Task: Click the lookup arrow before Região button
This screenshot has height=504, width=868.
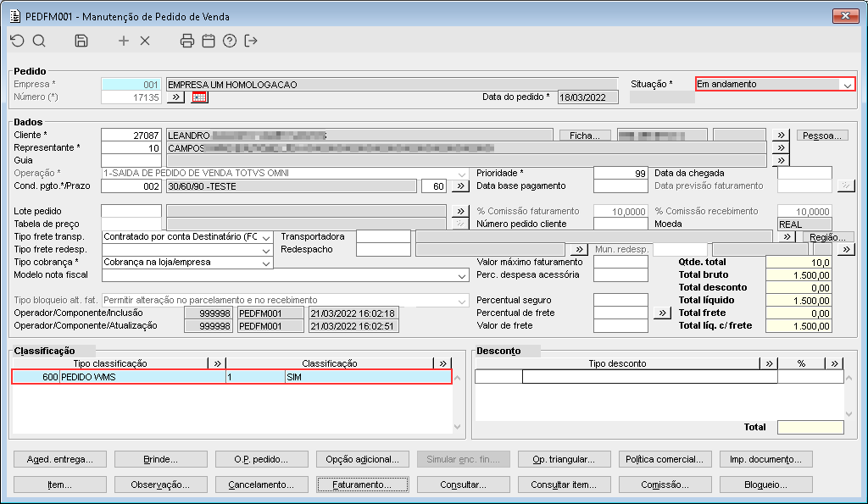Action: pos(787,237)
